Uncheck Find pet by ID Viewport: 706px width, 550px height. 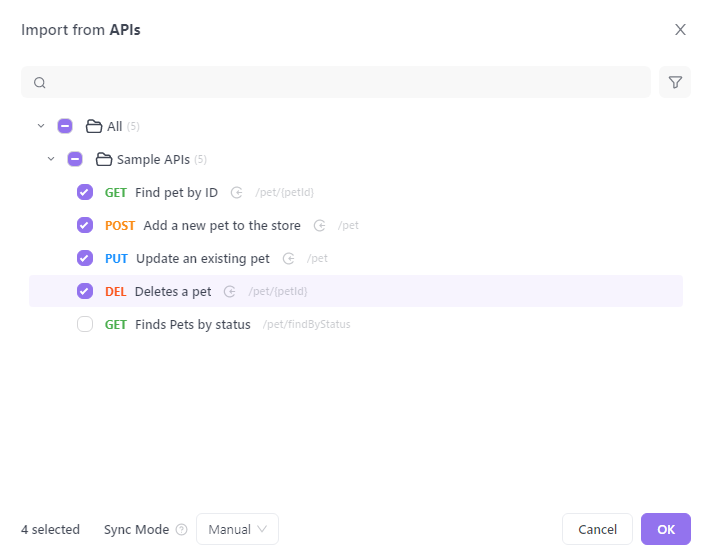[85, 192]
